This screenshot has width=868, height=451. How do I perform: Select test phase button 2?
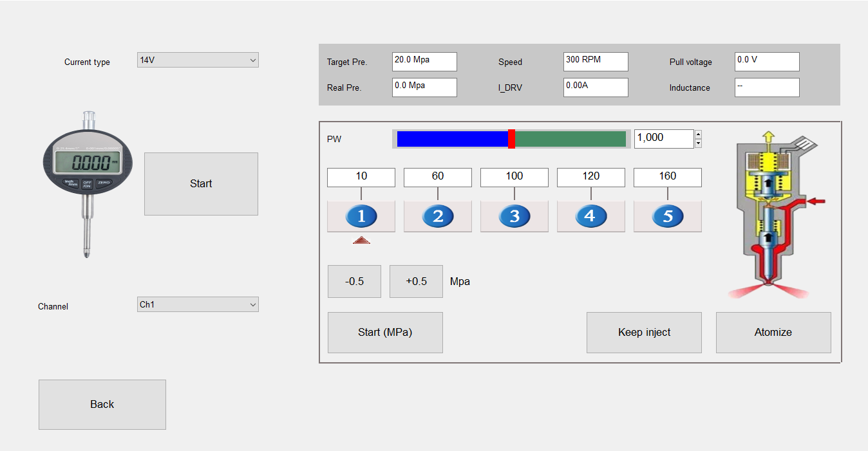[x=437, y=216]
